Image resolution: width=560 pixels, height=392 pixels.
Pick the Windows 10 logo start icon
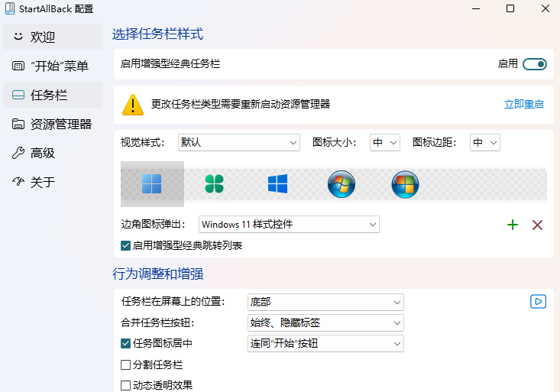[x=277, y=184]
